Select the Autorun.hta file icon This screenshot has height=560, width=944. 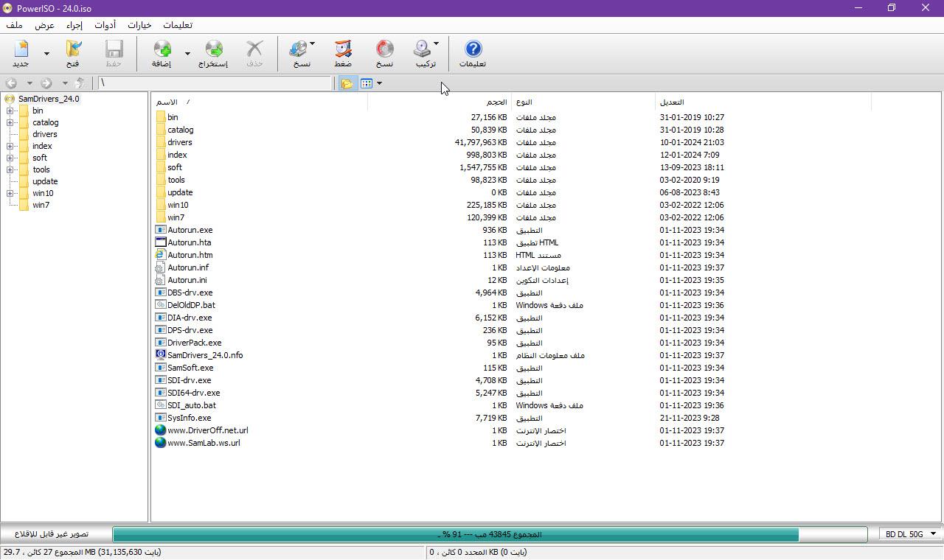click(161, 242)
